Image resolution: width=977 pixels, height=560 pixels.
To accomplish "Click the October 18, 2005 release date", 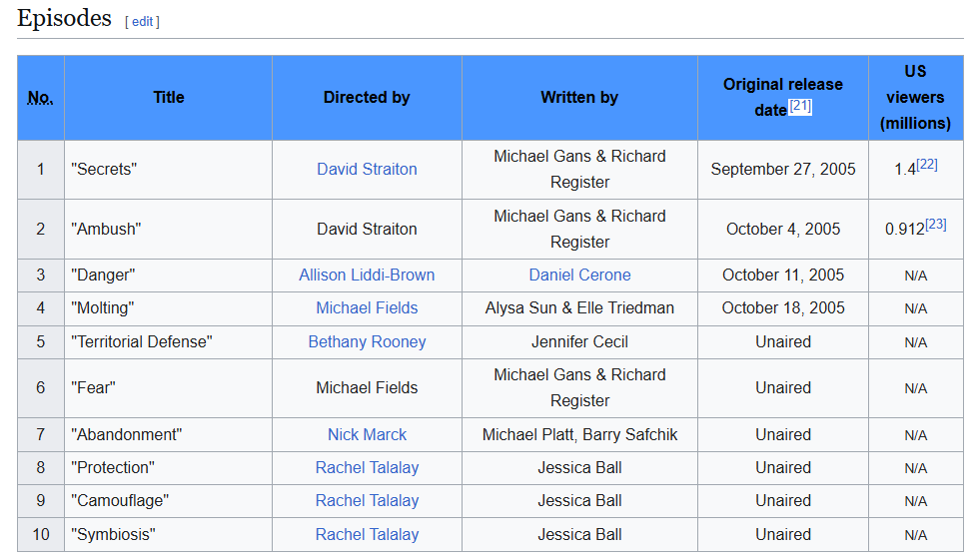I will tap(782, 307).
